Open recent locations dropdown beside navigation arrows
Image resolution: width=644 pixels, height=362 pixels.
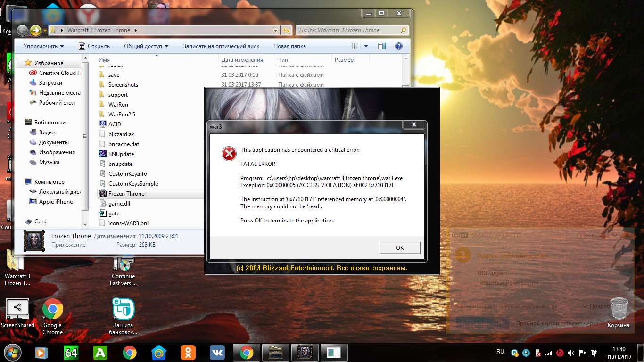45,31
